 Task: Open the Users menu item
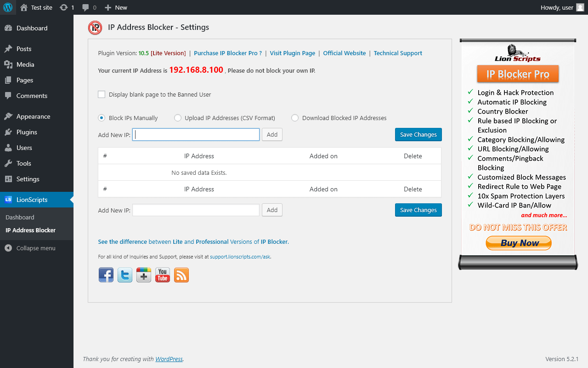[x=37, y=148]
